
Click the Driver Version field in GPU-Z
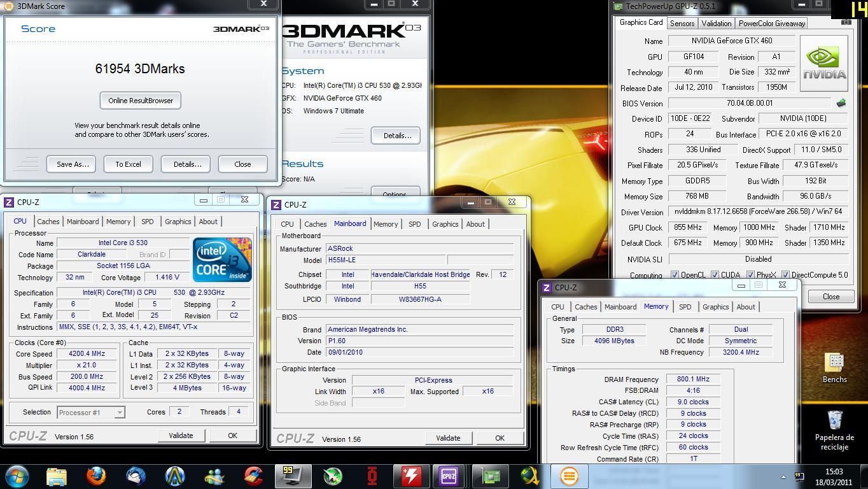(x=758, y=211)
